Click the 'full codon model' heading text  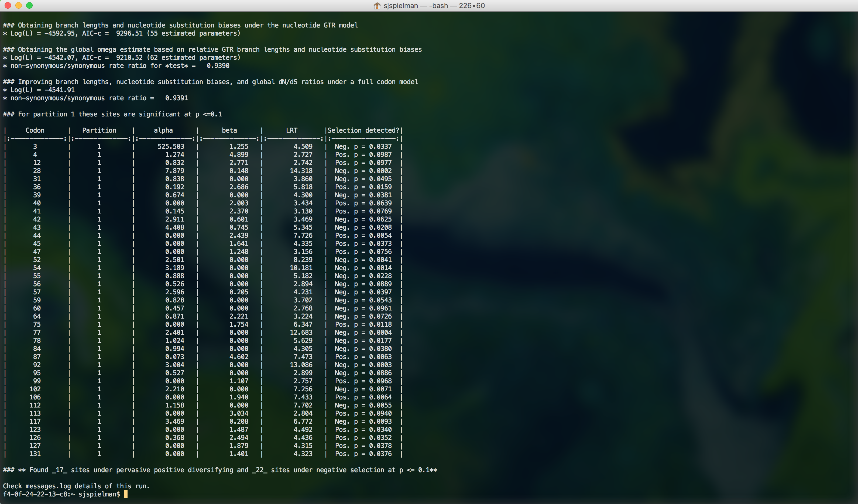point(388,82)
